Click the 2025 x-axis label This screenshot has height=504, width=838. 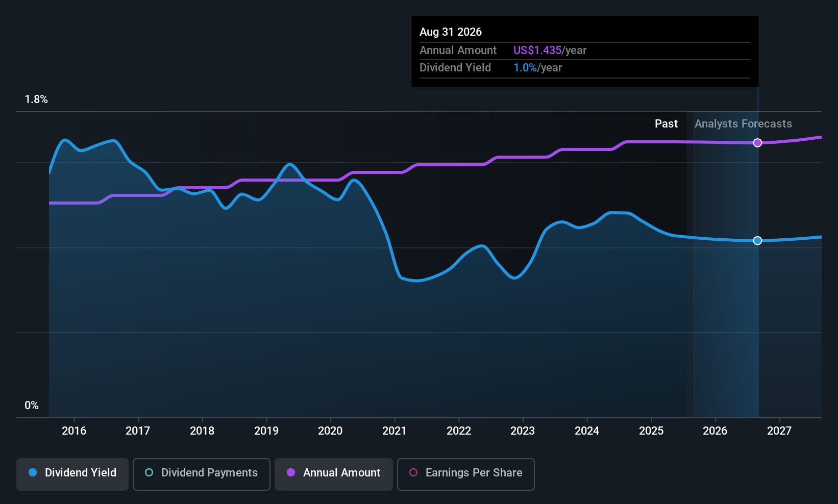(651, 431)
